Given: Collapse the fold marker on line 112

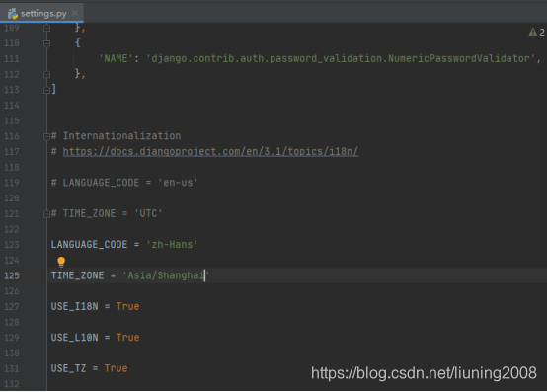Looking at the screenshot, I should [x=46, y=74].
